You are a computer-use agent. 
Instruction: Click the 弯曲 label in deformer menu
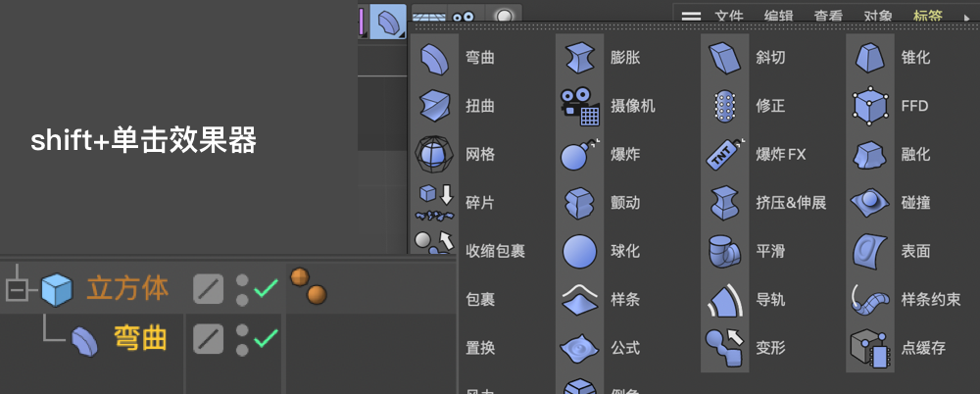click(x=480, y=58)
